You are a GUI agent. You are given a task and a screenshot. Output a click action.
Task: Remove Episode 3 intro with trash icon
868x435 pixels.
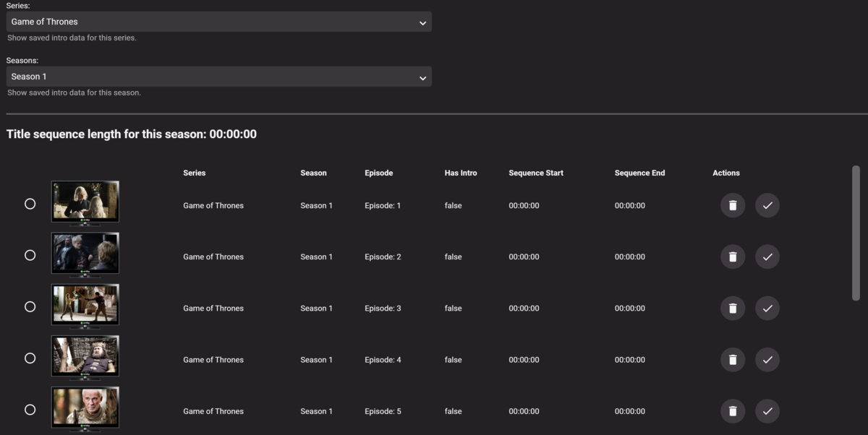(732, 308)
